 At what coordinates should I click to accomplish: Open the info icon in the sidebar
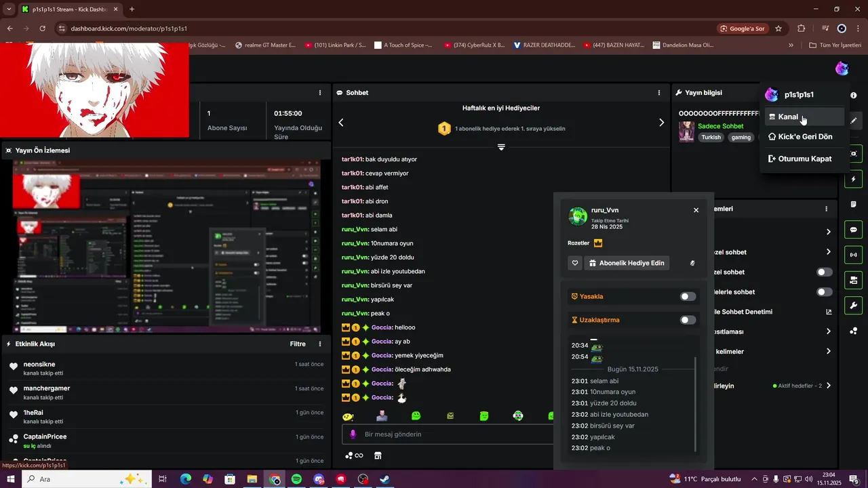pos(854,96)
